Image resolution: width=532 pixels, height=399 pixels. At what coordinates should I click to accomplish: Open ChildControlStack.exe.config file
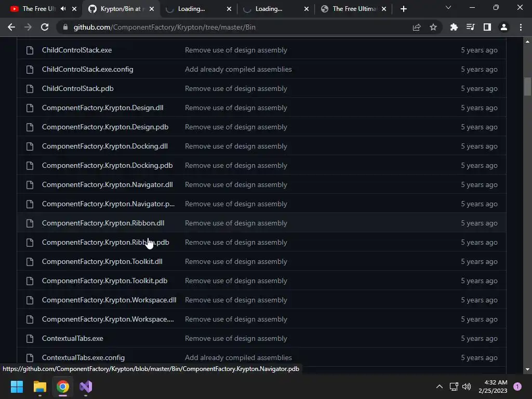87,69
